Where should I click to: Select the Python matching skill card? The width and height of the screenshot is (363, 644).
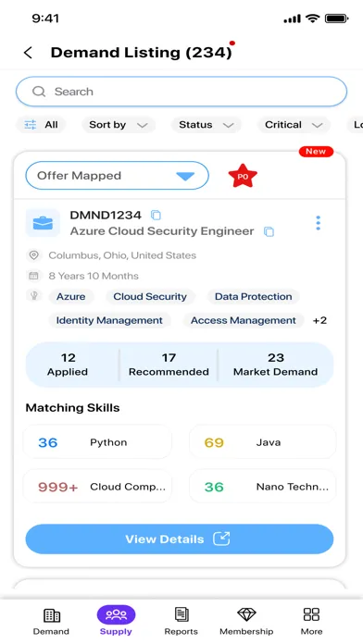point(97,442)
